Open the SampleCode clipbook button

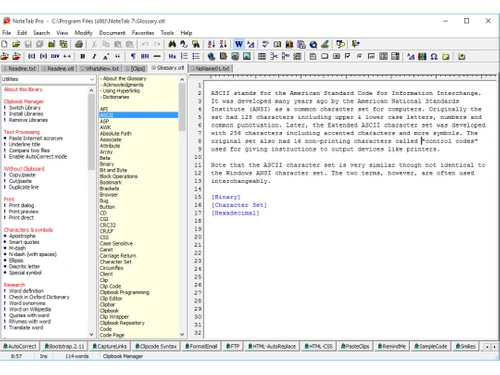tap(430, 346)
